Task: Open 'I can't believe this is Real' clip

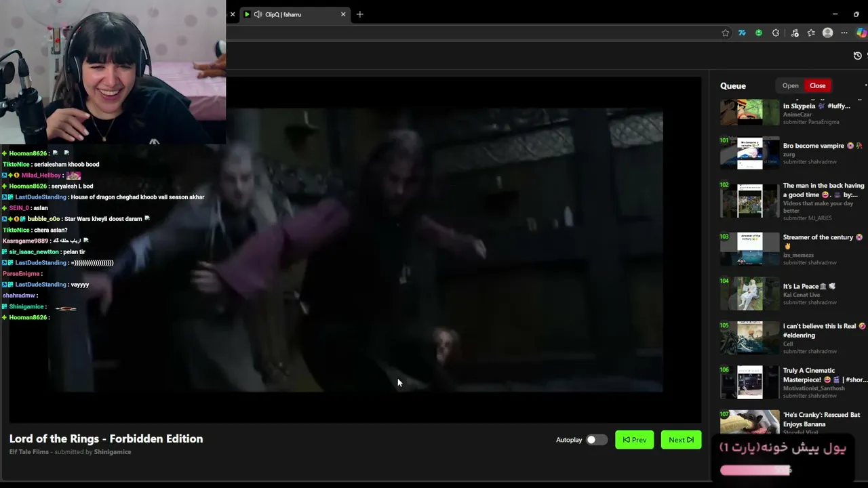Action: click(x=824, y=330)
